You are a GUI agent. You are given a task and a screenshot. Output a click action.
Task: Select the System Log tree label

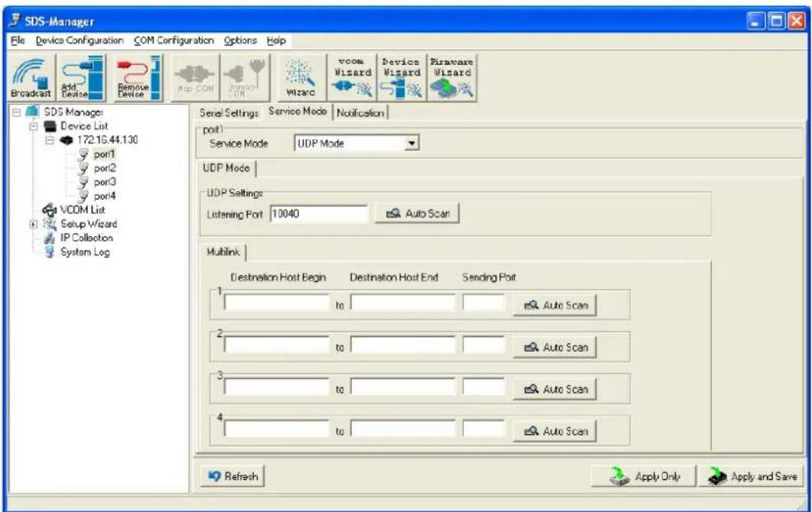click(85, 252)
